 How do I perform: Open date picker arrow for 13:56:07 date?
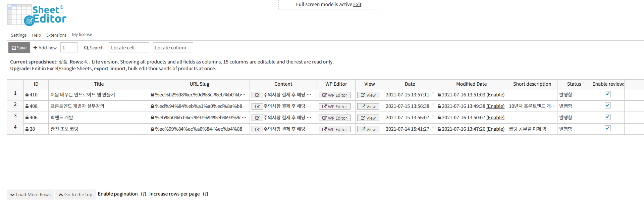(433, 116)
